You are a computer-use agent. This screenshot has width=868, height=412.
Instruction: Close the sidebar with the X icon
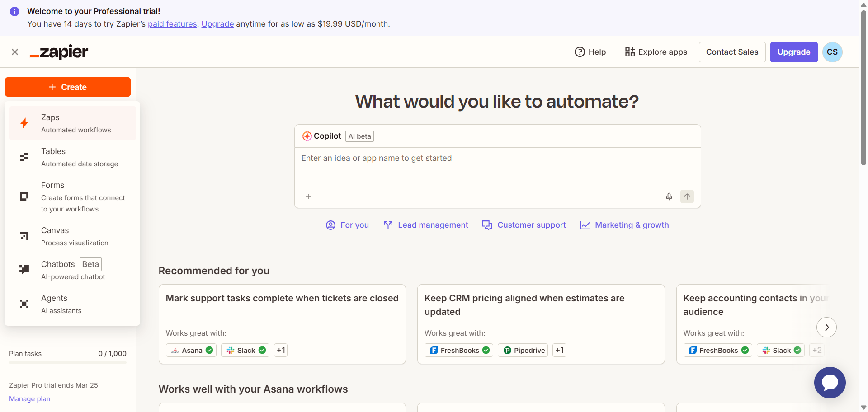[15, 52]
